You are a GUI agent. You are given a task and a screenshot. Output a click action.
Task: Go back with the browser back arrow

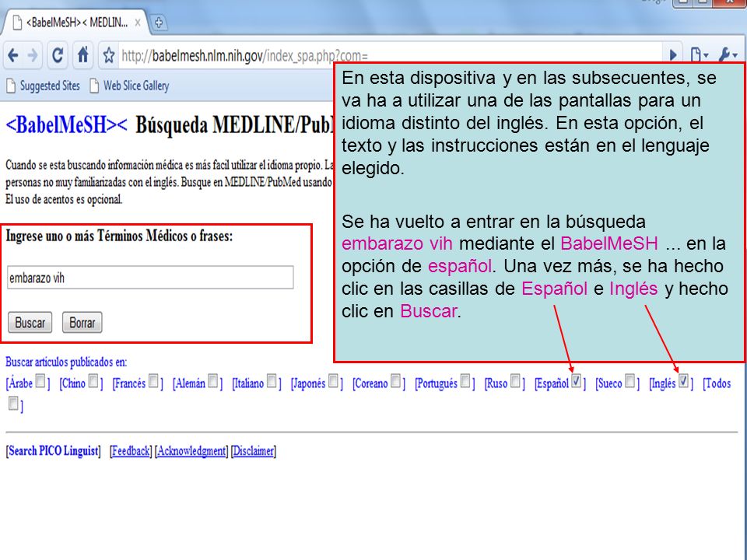pos(13,56)
